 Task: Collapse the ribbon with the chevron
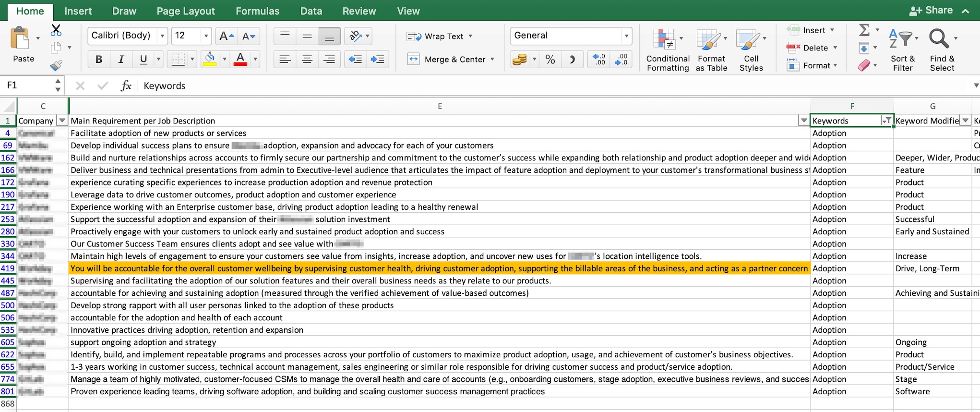tap(966, 11)
